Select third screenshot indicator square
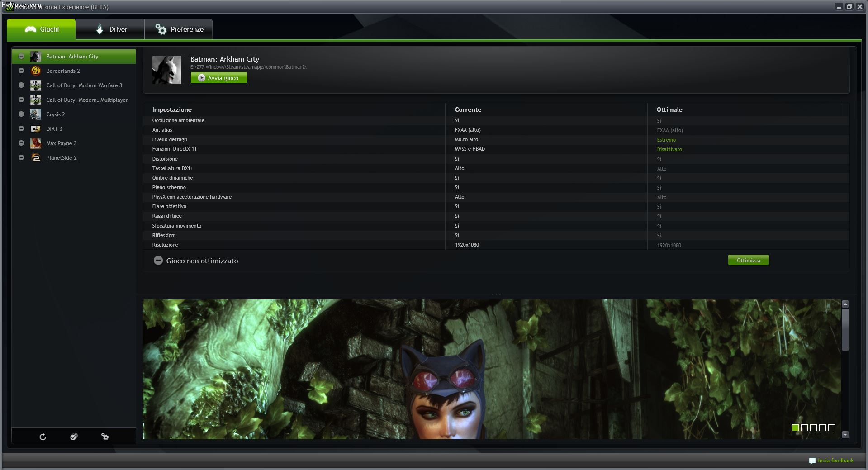This screenshot has height=470, width=868. click(813, 427)
